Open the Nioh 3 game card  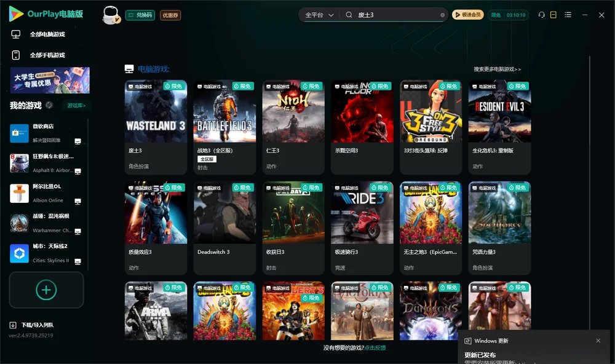point(293,127)
